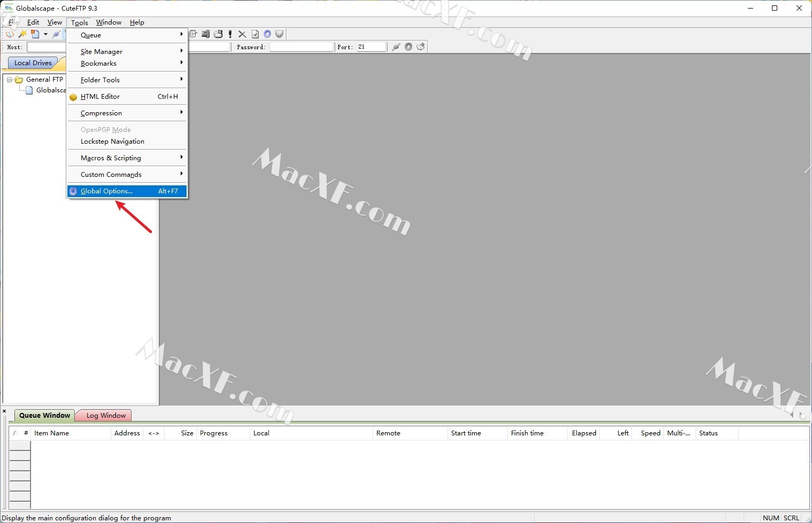Click the blue gear Global Options toolbar icon
This screenshot has width=812, height=523.
267,34
